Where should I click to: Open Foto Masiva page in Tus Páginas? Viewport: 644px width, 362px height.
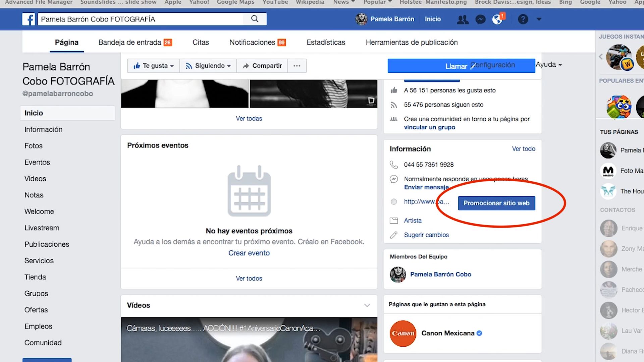click(621, 171)
